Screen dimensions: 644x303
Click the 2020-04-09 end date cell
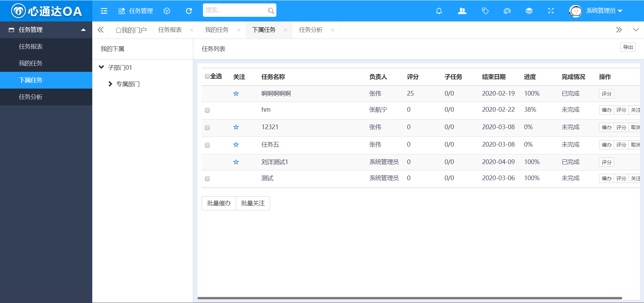(498, 162)
